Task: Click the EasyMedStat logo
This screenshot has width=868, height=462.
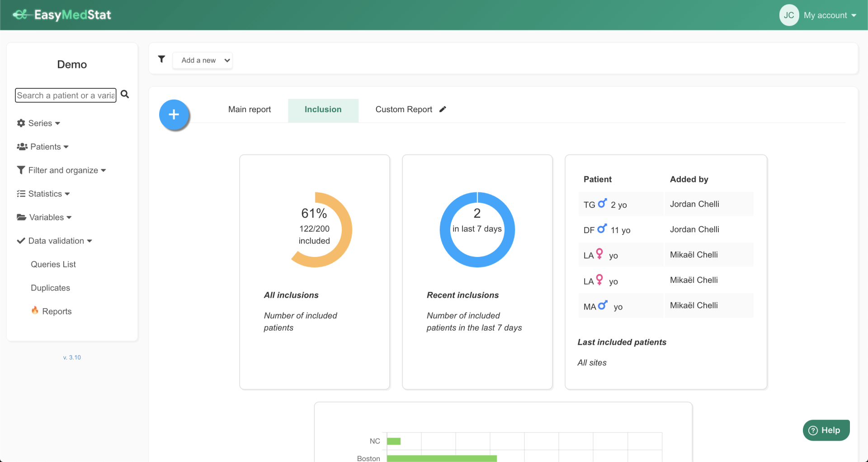Action: coord(62,15)
